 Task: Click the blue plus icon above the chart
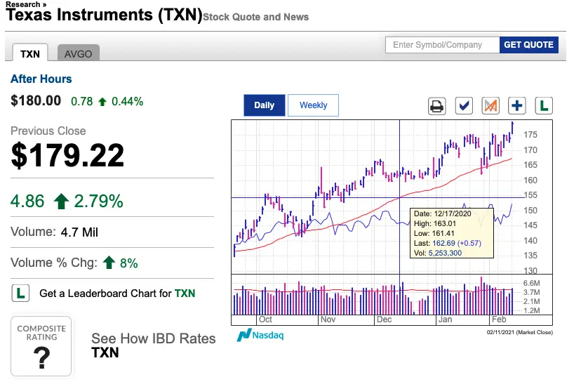coord(517,106)
